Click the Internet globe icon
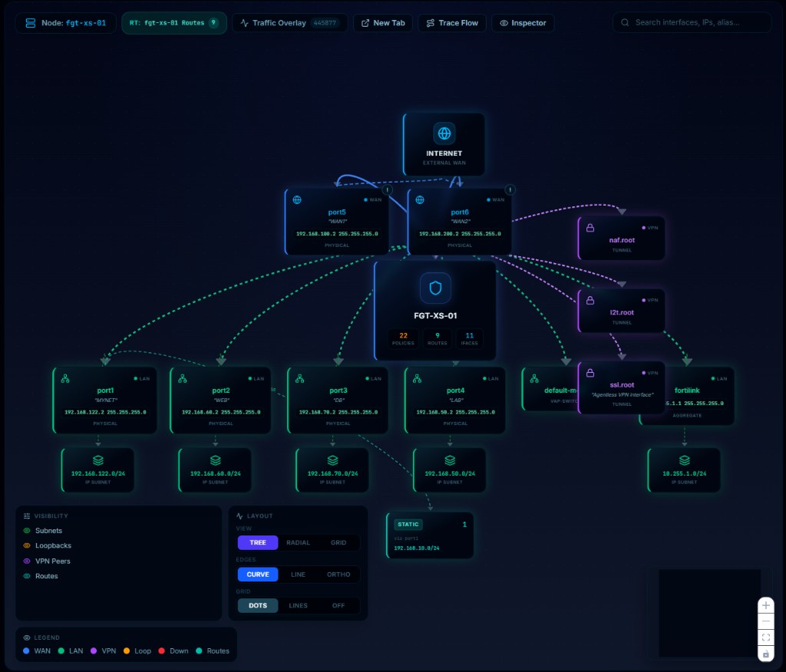The height and width of the screenshot is (672, 786). click(x=444, y=133)
